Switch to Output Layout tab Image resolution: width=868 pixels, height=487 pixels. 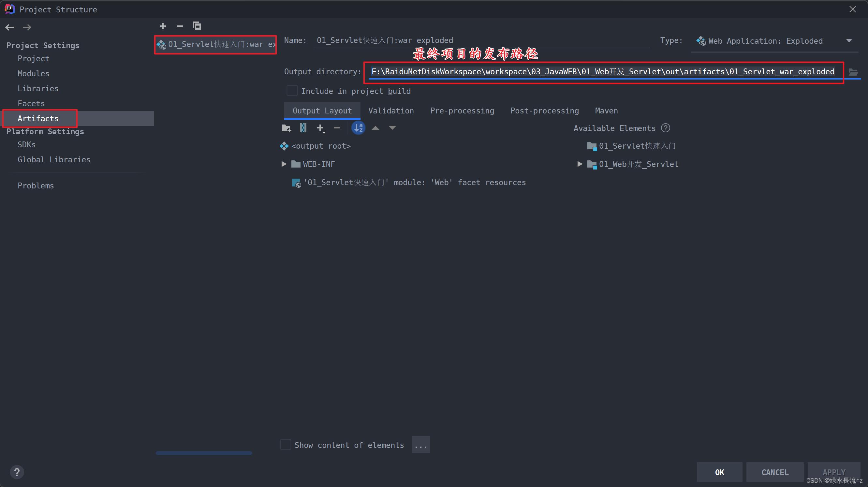(x=322, y=111)
